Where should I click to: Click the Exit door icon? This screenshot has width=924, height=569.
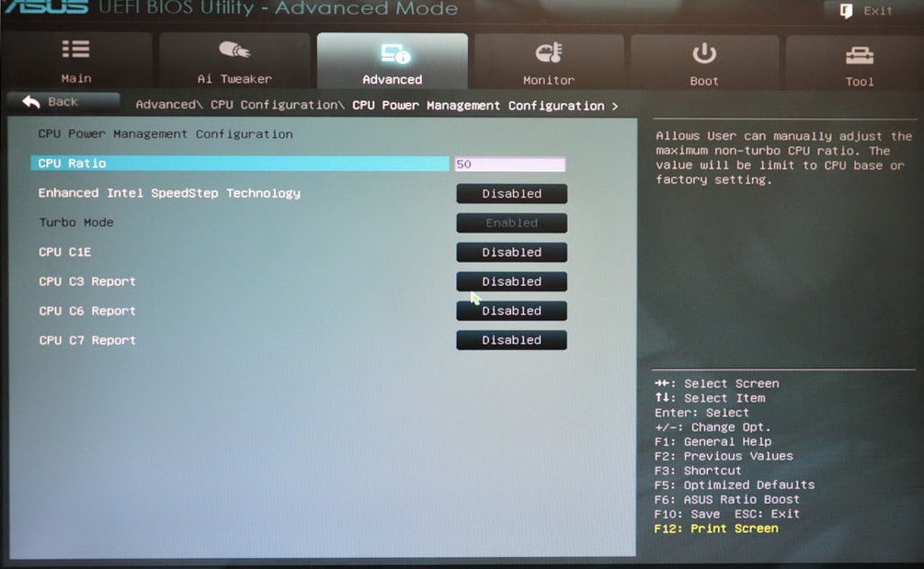click(846, 11)
